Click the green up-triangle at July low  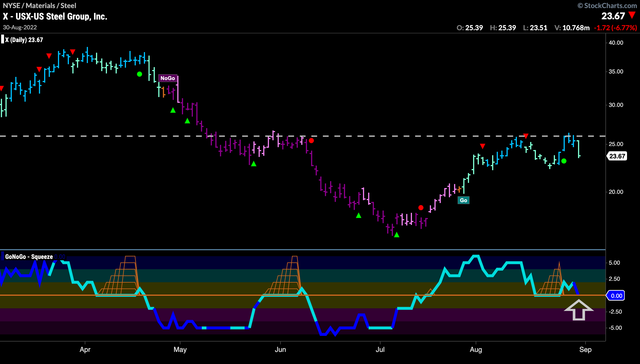[397, 235]
